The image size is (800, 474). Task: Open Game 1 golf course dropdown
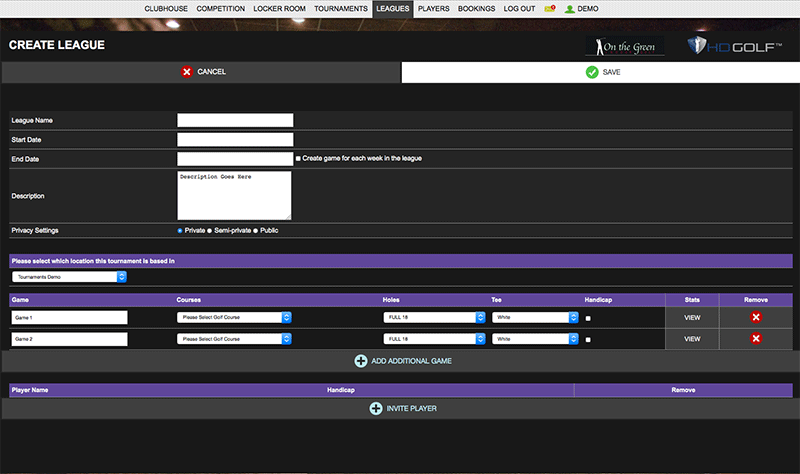tap(234, 317)
